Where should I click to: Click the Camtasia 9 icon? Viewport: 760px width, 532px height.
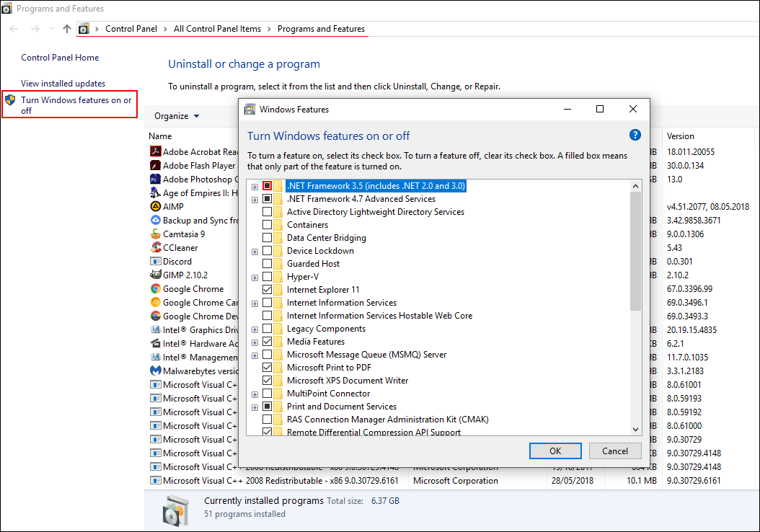point(155,234)
